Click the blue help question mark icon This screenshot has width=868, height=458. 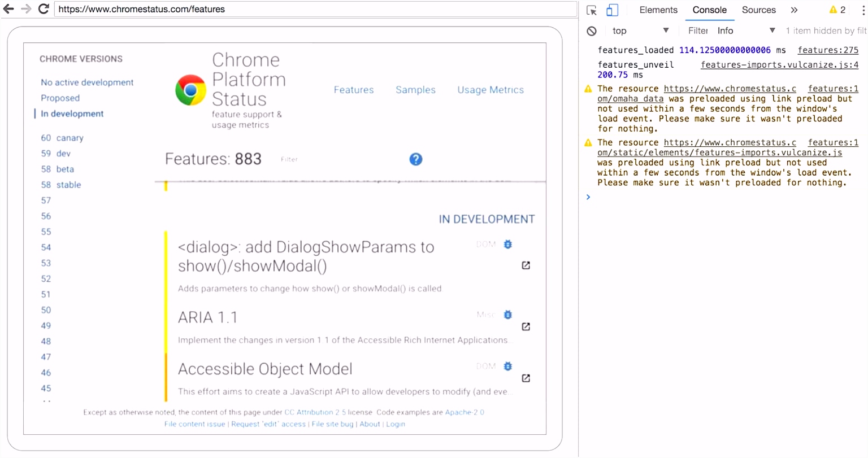[416, 159]
